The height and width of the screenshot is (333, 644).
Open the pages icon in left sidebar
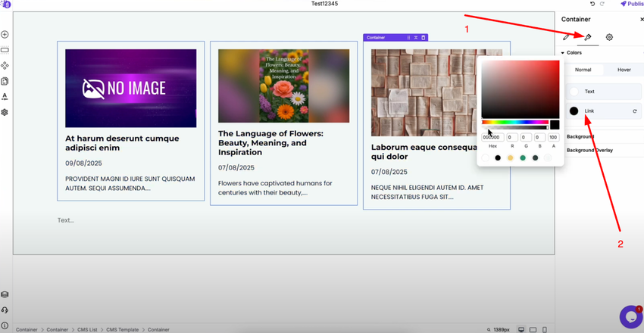click(5, 81)
